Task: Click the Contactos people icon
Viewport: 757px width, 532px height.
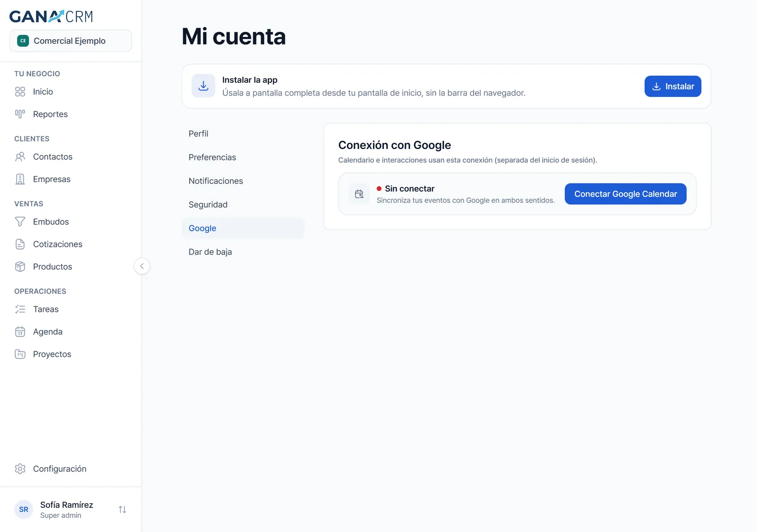Action: click(x=20, y=157)
